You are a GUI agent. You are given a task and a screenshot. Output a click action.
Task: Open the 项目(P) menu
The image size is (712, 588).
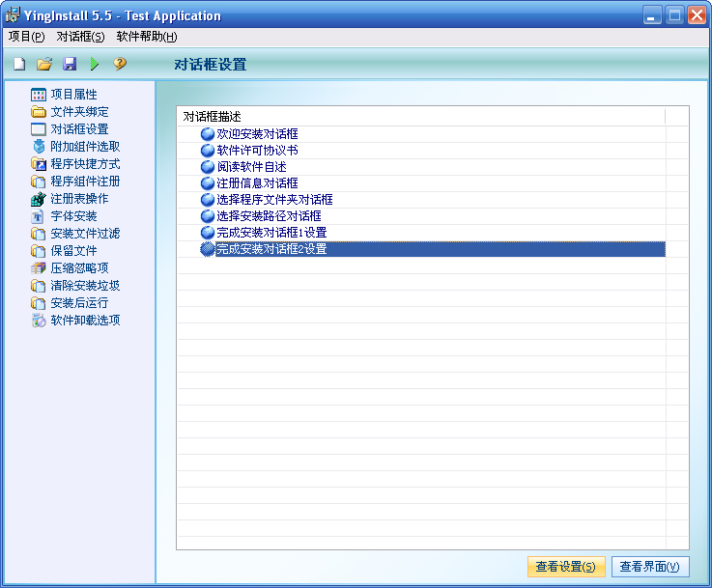tap(26, 37)
